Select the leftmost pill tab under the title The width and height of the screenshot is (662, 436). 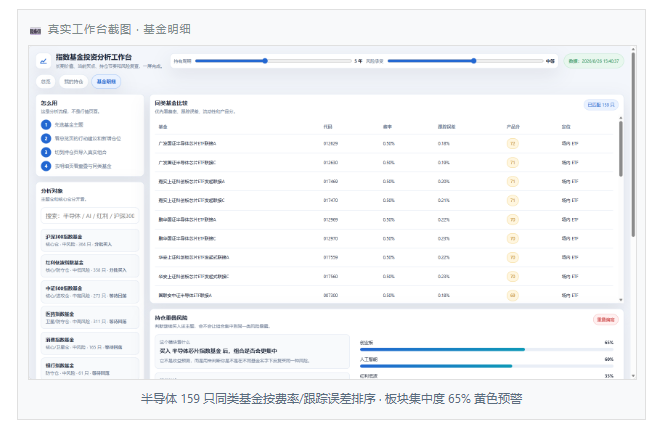(46, 81)
